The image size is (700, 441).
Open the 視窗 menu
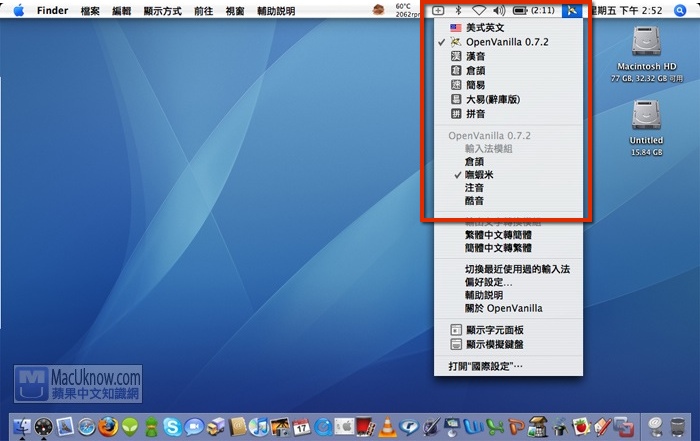[x=235, y=11]
